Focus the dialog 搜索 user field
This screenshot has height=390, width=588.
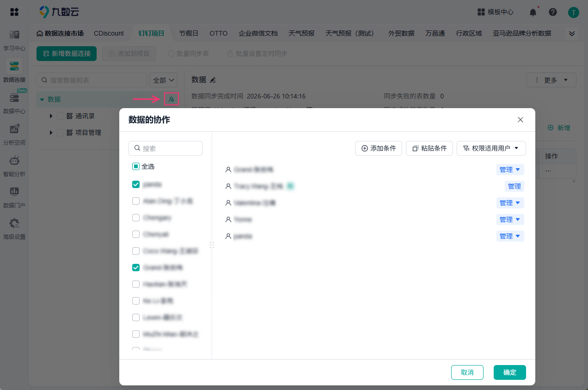[x=165, y=148]
